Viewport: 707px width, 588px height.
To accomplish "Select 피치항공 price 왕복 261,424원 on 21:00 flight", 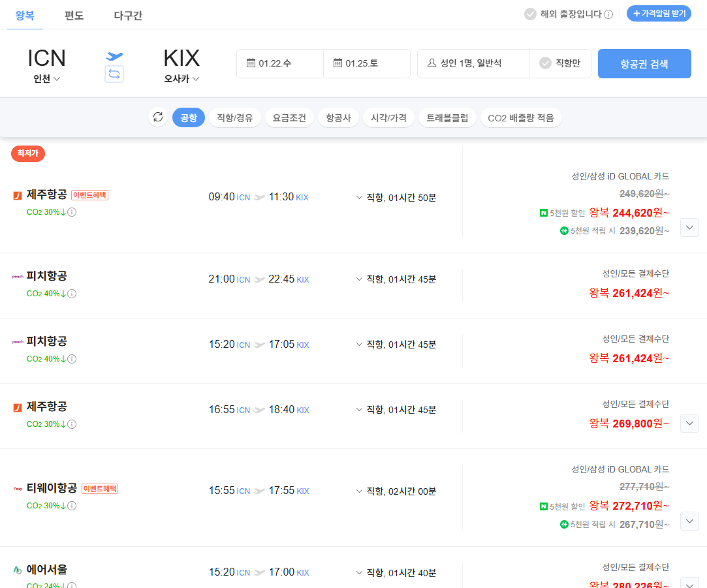I will pyautogui.click(x=629, y=293).
